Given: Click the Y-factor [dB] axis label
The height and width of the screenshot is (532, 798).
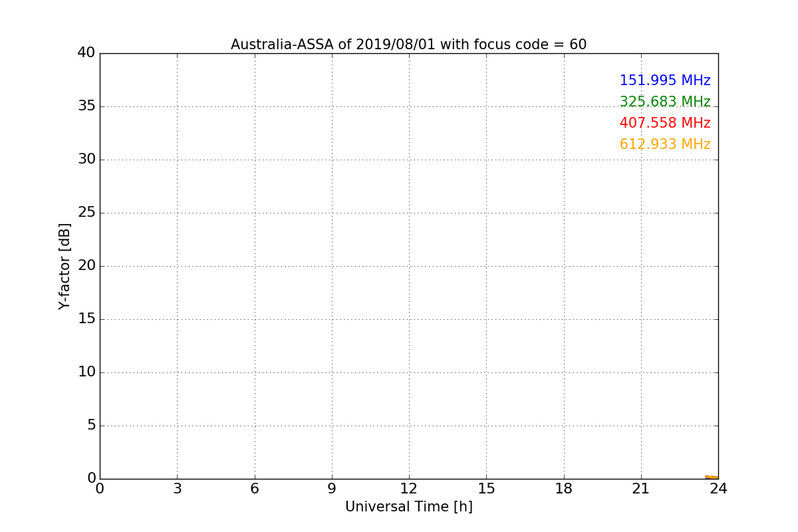Looking at the screenshot, I should coord(65,266).
